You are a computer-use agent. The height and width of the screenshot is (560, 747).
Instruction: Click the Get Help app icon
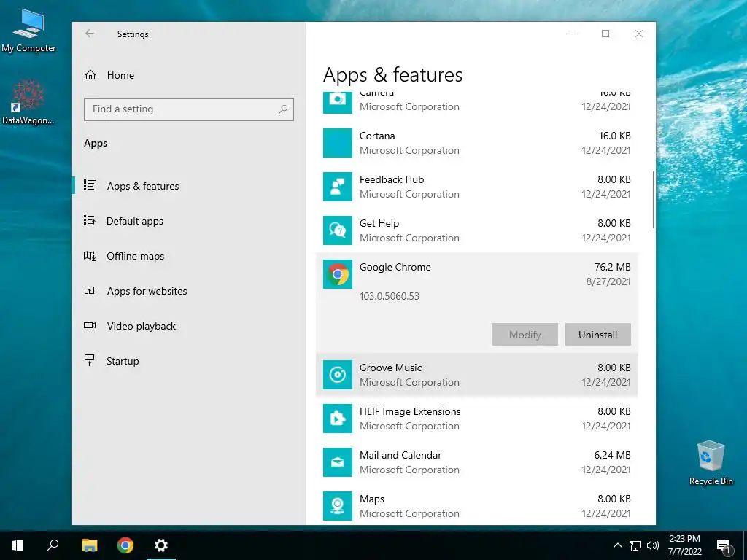(337, 230)
